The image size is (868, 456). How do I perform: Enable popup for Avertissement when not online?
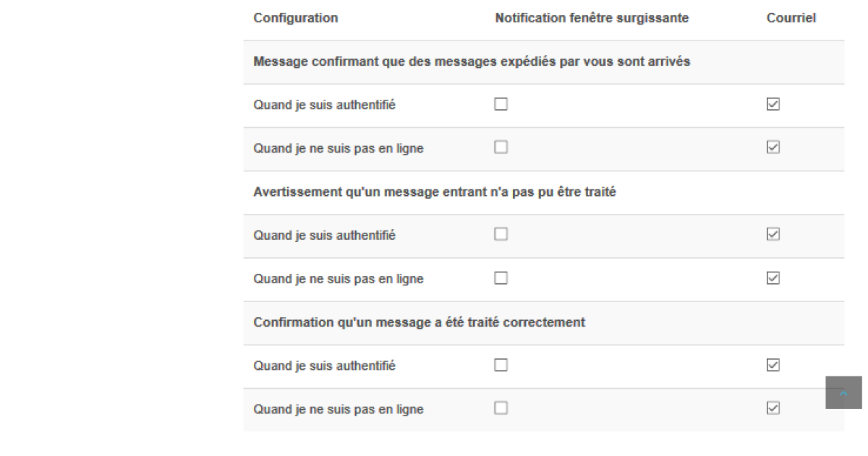[501, 278]
